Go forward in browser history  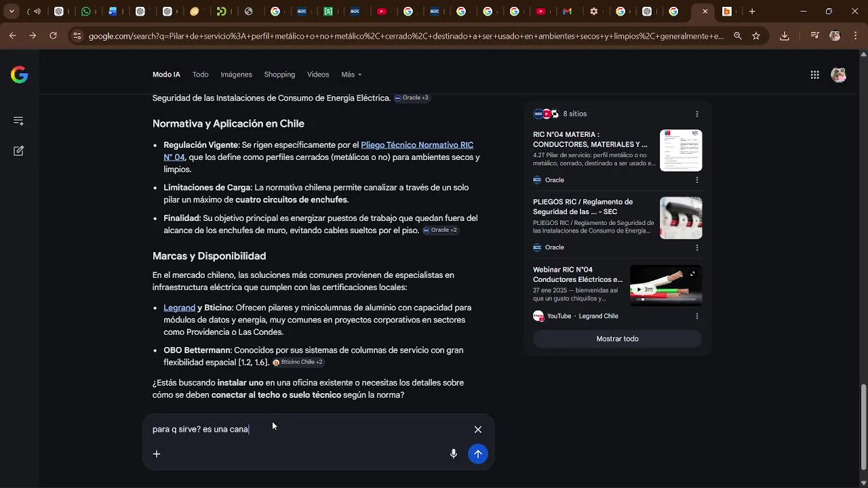pyautogui.click(x=33, y=36)
